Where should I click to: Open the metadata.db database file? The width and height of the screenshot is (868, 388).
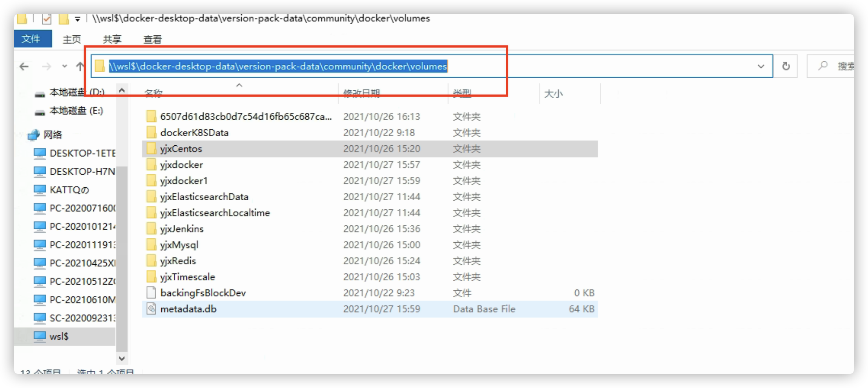point(188,309)
